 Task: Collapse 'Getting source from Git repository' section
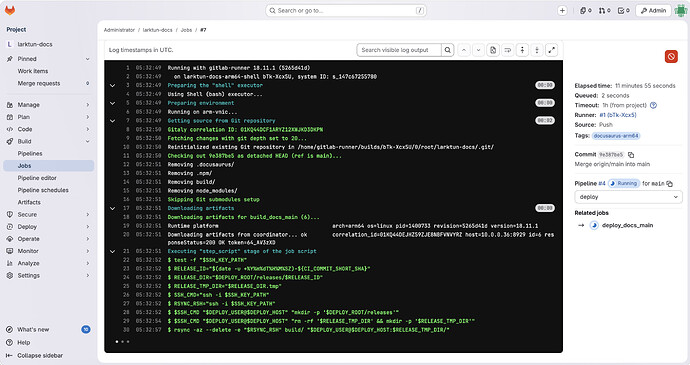point(113,121)
